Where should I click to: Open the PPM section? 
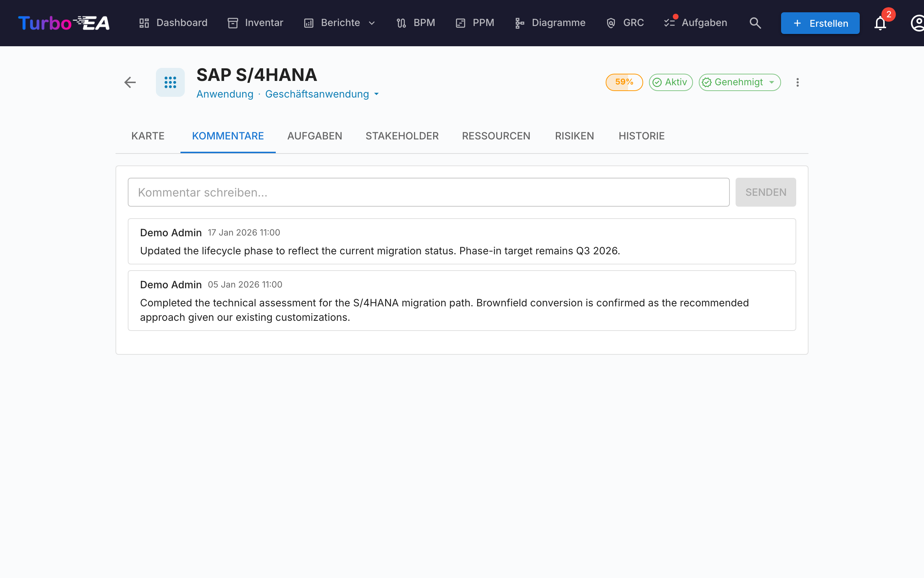tap(475, 23)
